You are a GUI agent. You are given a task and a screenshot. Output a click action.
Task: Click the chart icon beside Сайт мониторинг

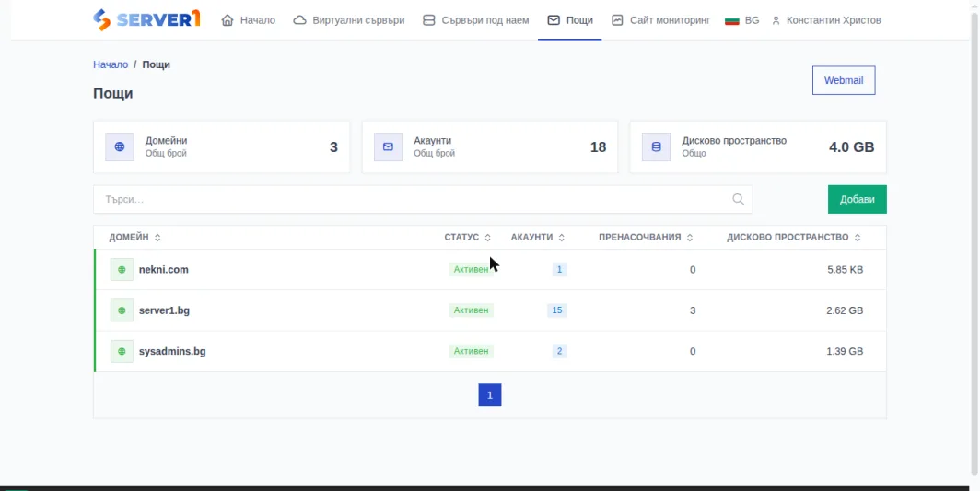[x=617, y=20]
